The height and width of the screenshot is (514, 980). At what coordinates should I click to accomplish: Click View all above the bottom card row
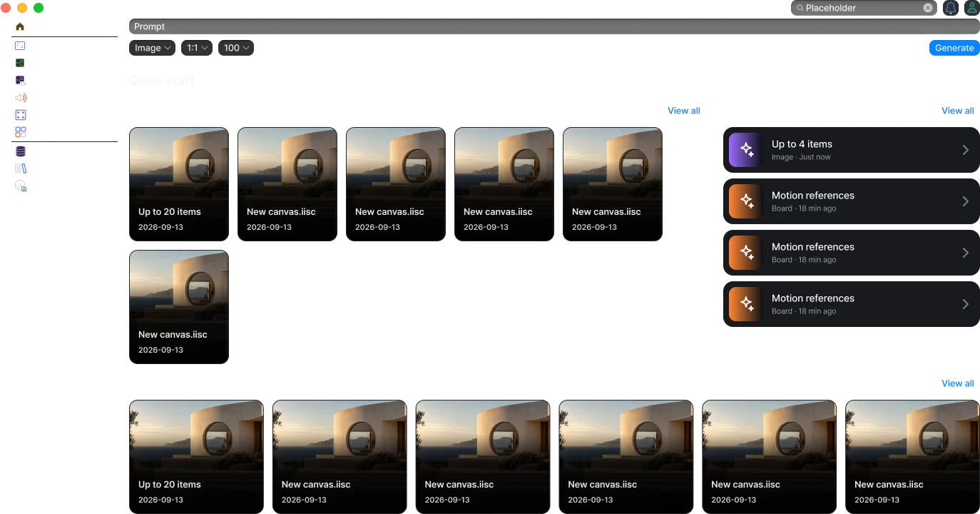(x=958, y=383)
